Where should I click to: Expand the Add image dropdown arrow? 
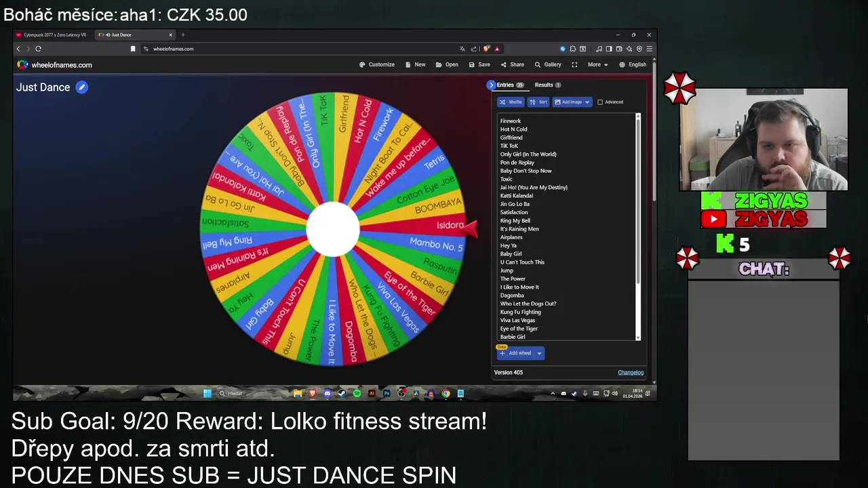coord(588,102)
